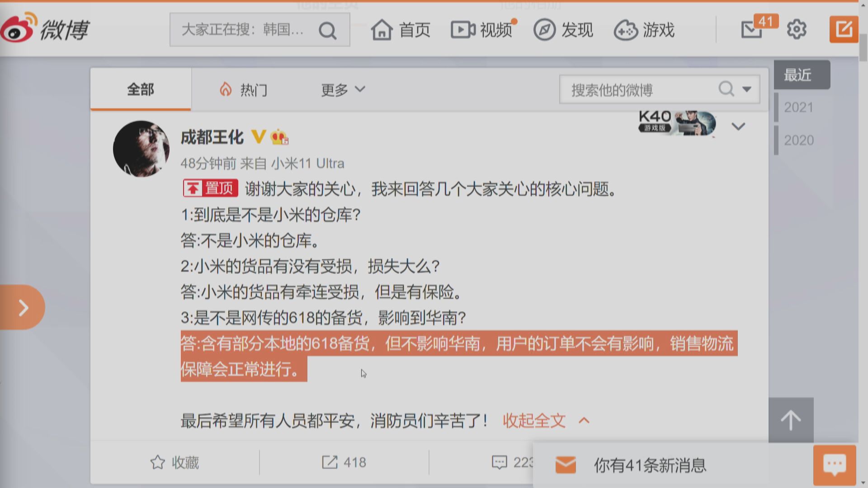The height and width of the screenshot is (488, 868).
Task: Open dropdown arrow beside 搜索他的微博
Action: 747,89
